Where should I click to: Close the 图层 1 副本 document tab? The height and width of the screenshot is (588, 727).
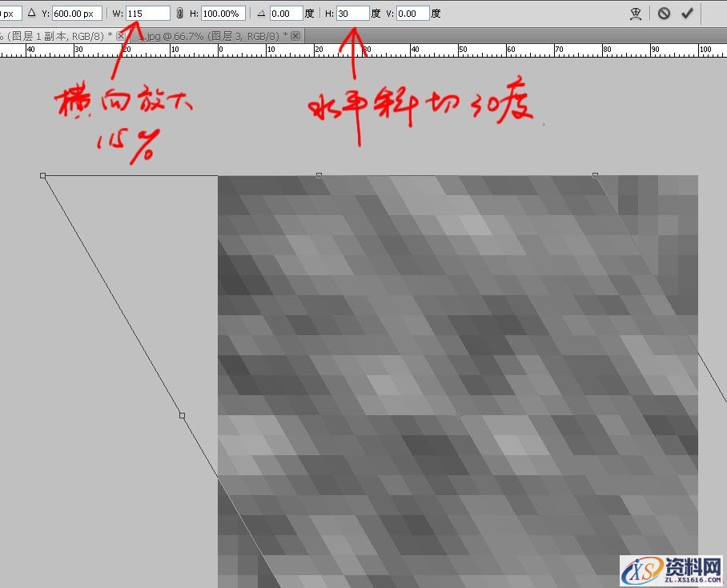pos(121,36)
